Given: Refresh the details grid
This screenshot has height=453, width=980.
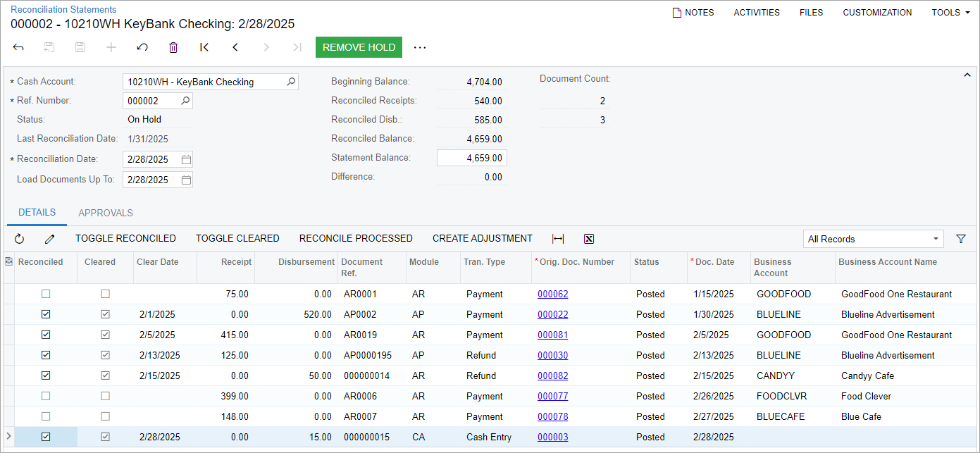Looking at the screenshot, I should click(19, 239).
